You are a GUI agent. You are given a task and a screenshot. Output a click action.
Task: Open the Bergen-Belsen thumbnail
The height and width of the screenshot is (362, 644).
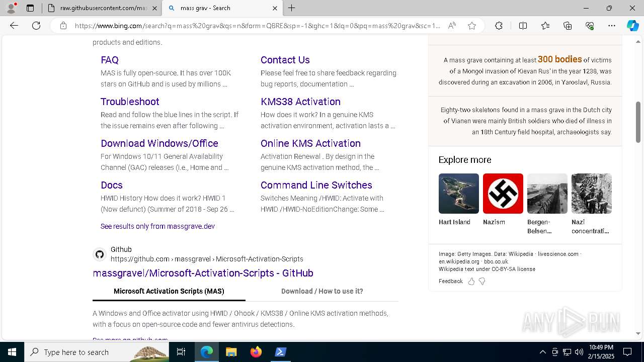click(x=547, y=194)
